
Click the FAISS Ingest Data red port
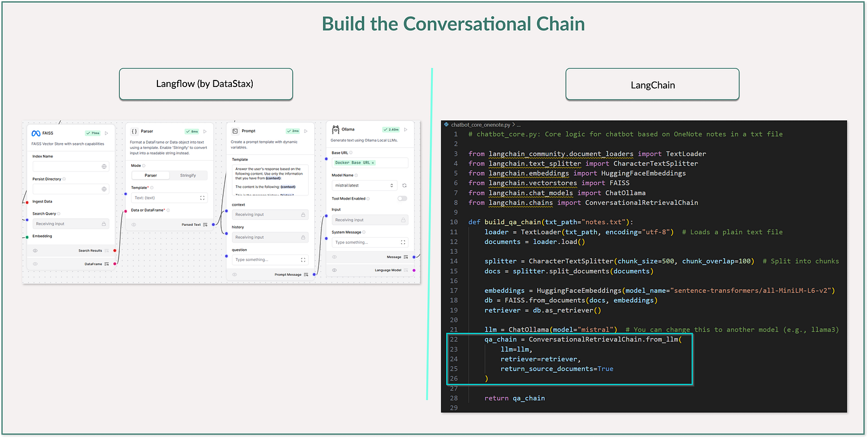tap(27, 202)
